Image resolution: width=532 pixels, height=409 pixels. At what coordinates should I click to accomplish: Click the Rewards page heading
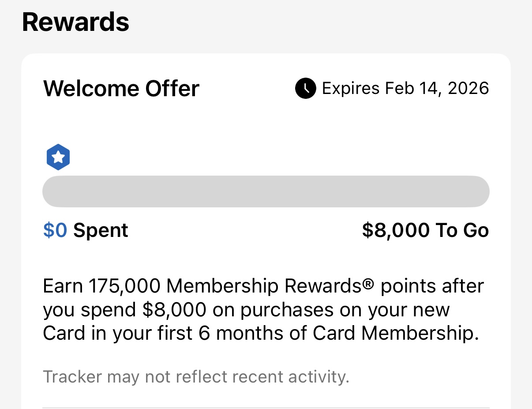click(75, 22)
